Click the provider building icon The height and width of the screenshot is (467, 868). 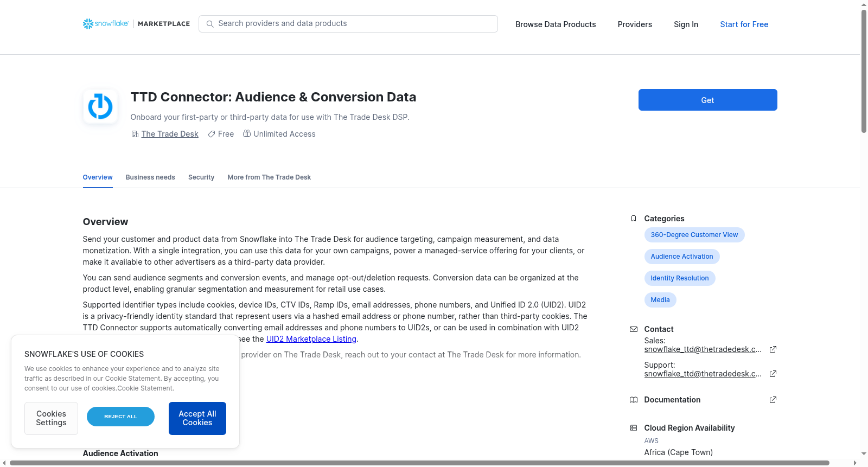135,134
